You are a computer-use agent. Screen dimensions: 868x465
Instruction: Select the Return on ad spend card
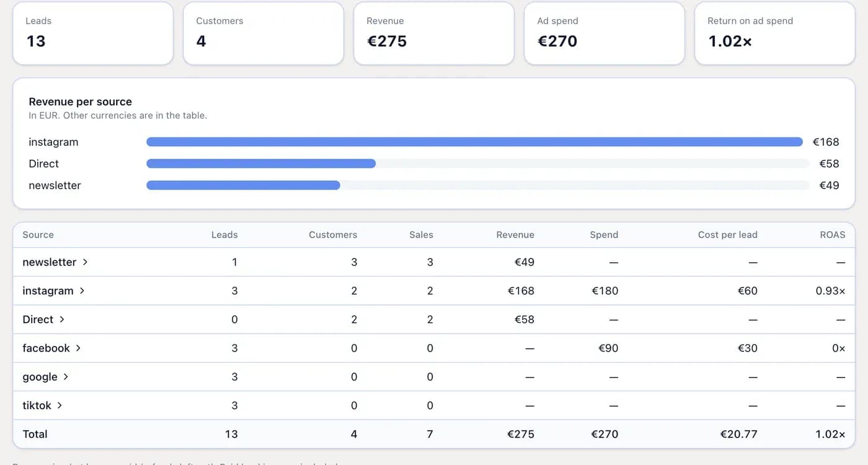click(775, 33)
